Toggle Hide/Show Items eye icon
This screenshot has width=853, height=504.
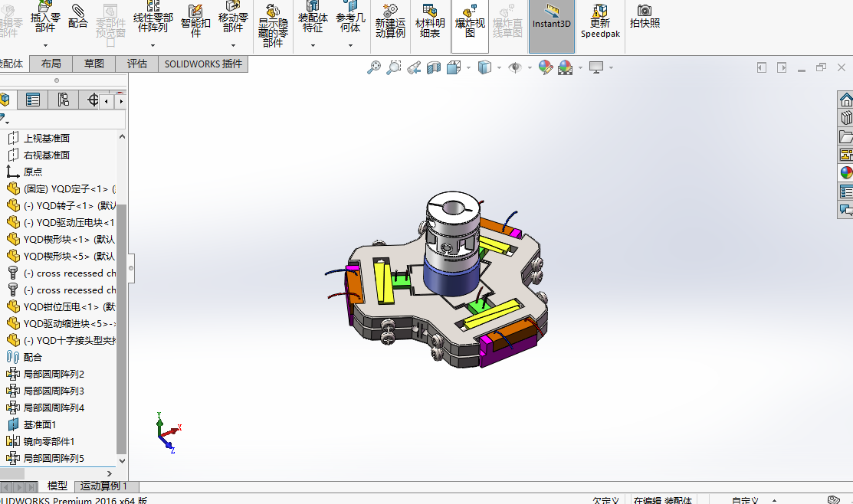pos(514,67)
